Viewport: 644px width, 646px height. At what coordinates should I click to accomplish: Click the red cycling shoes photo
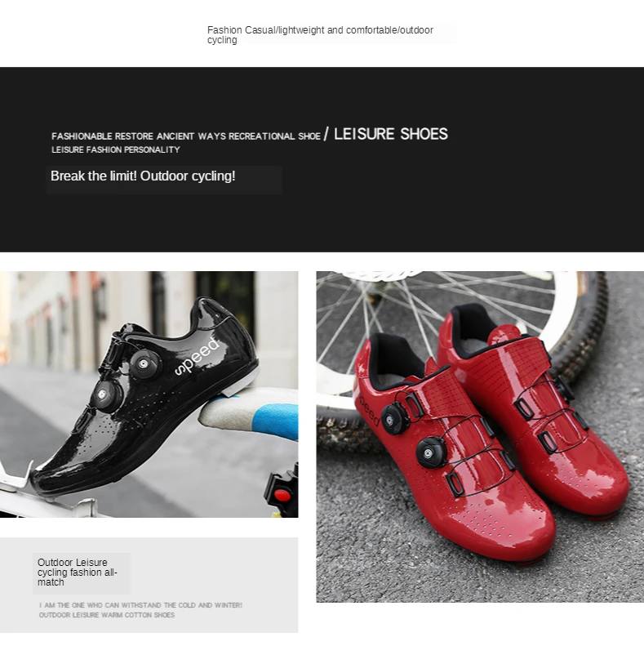(x=480, y=437)
